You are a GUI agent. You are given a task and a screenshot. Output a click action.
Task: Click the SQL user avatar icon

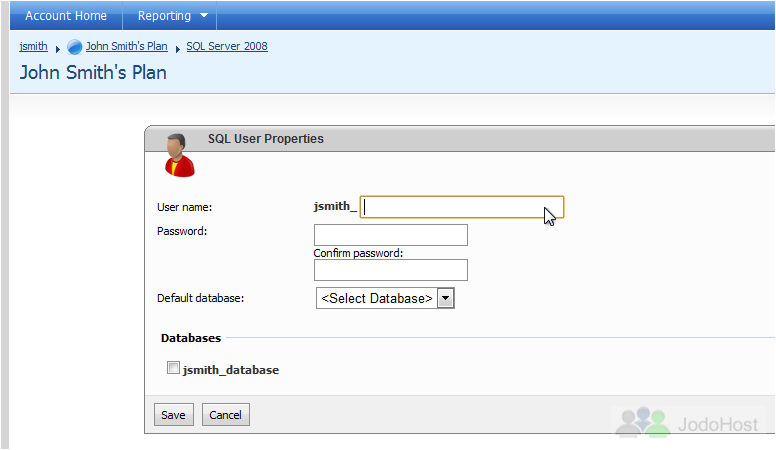tap(179, 155)
